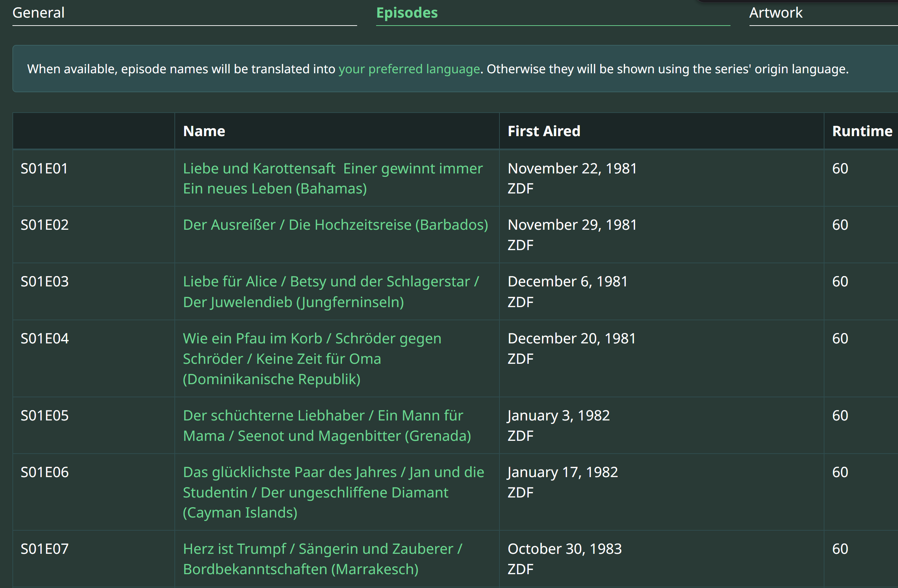Click the Name column header
This screenshot has height=588, width=898.
point(204,131)
